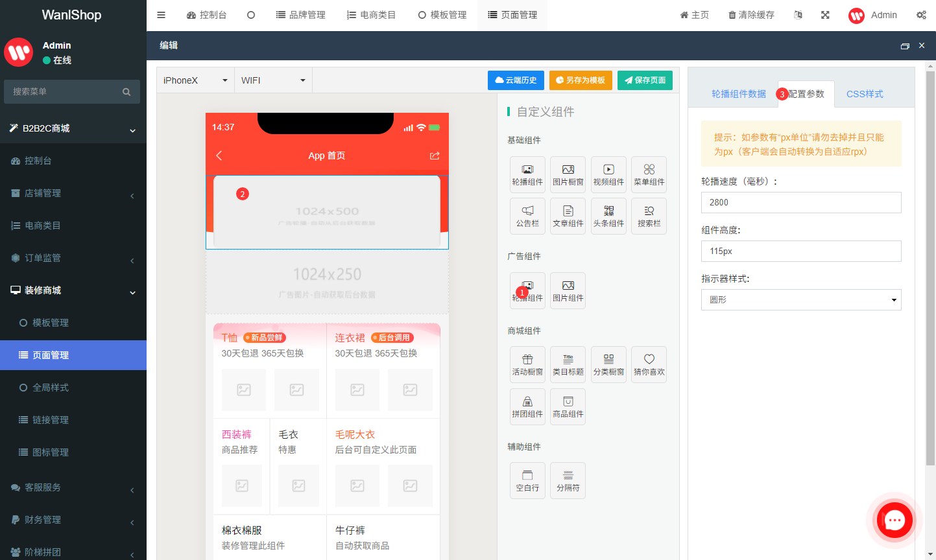Select 图标管理 in sidebar
Viewport: 936px width, 560px height.
click(x=73, y=452)
